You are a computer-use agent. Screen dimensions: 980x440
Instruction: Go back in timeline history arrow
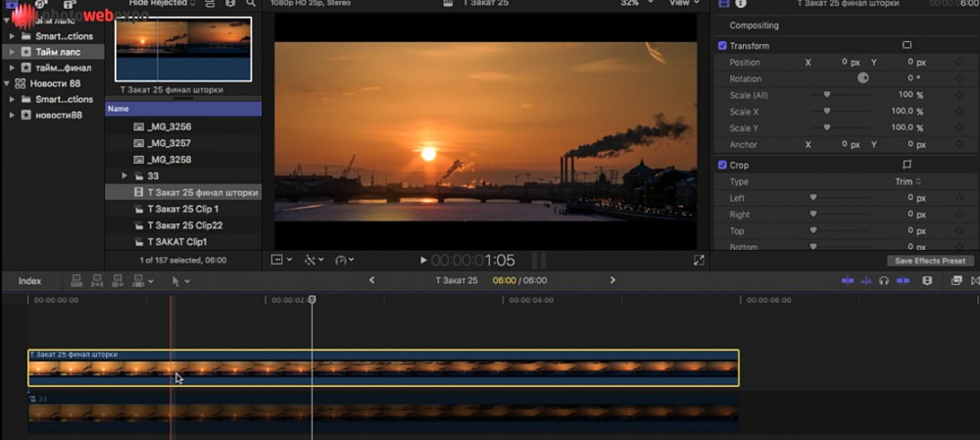point(371,281)
